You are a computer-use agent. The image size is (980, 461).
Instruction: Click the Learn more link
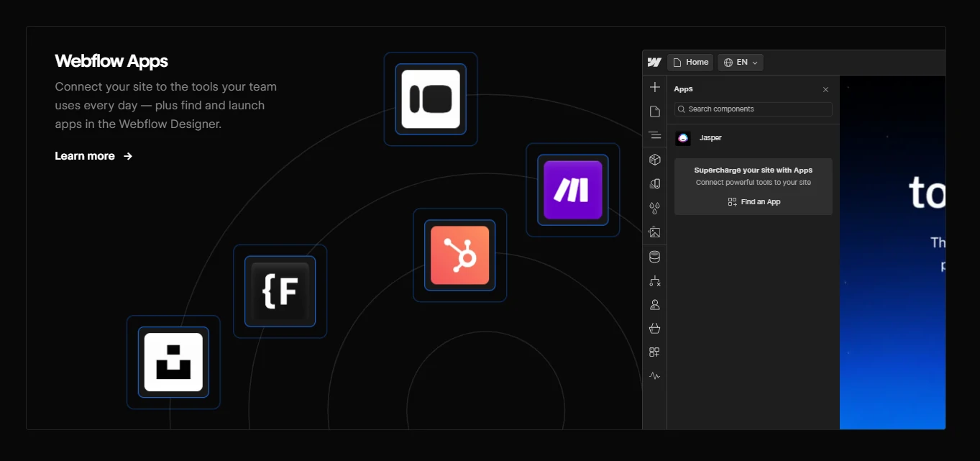pyautogui.click(x=93, y=156)
